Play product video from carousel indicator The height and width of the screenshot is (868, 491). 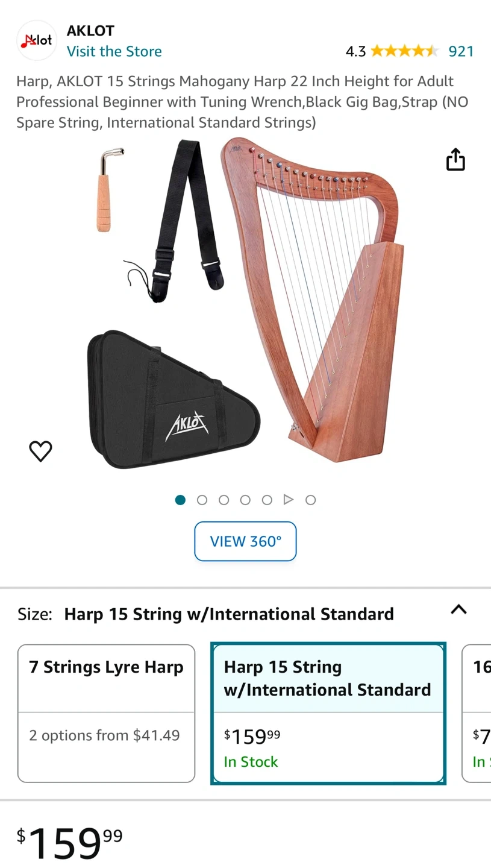click(x=289, y=500)
